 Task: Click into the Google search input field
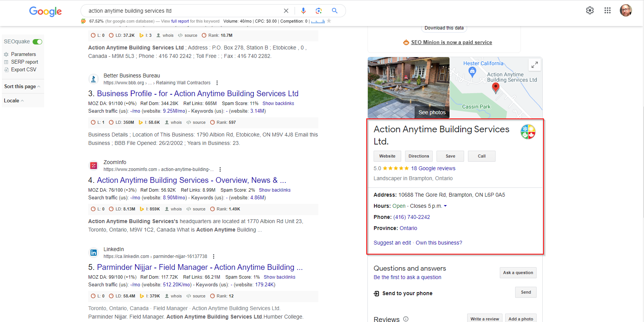tap(184, 11)
